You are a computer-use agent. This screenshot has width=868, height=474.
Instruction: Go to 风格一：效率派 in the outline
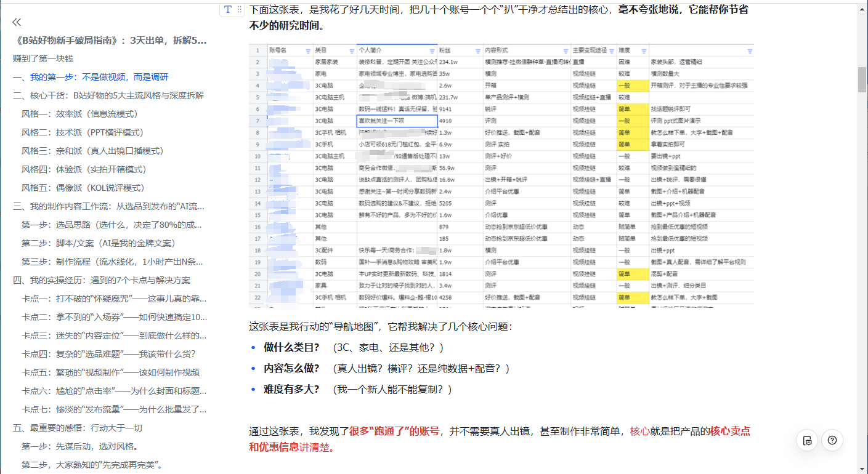point(79,114)
